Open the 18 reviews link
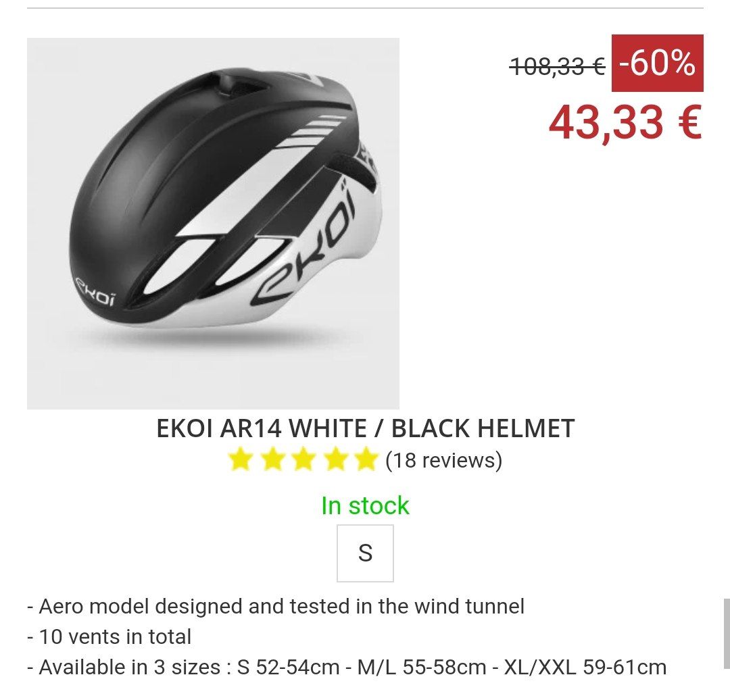This screenshot has height=700, width=730. click(x=443, y=460)
